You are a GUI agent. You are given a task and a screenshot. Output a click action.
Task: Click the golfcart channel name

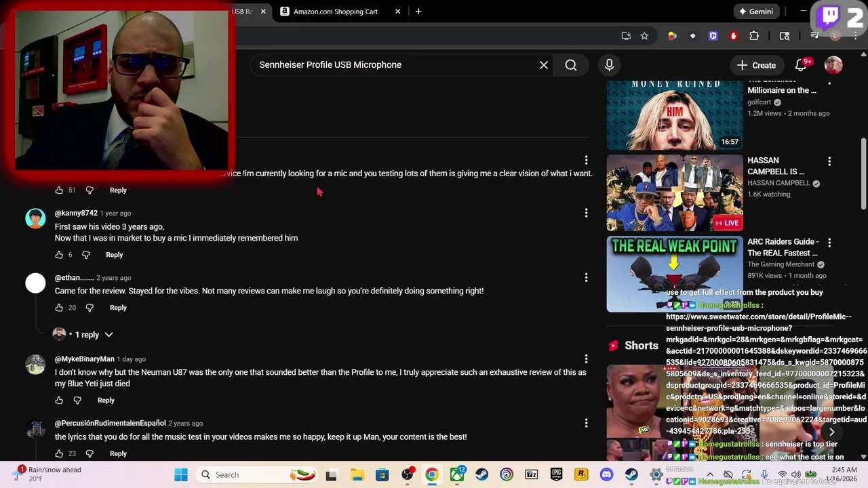759,102
